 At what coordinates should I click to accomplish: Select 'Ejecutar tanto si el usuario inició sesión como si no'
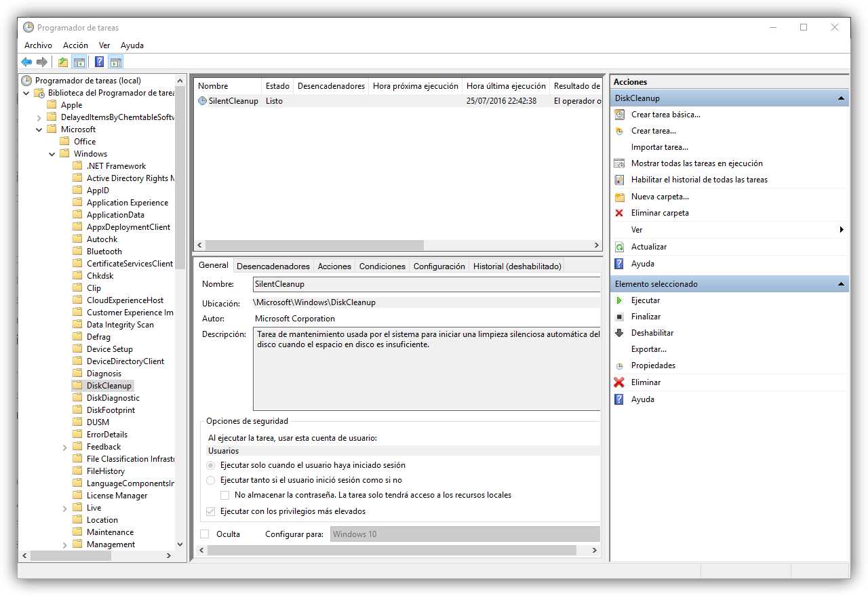211,480
